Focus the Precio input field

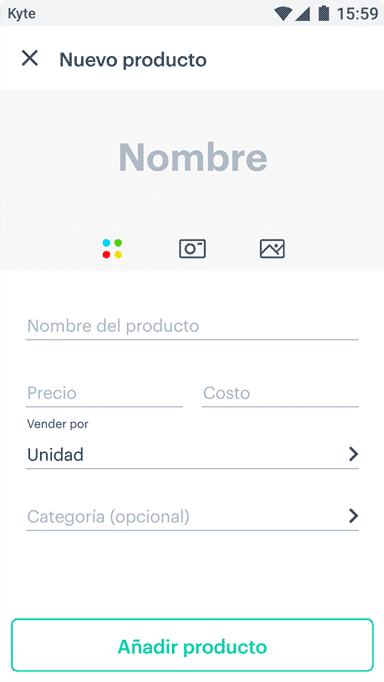[x=104, y=394]
